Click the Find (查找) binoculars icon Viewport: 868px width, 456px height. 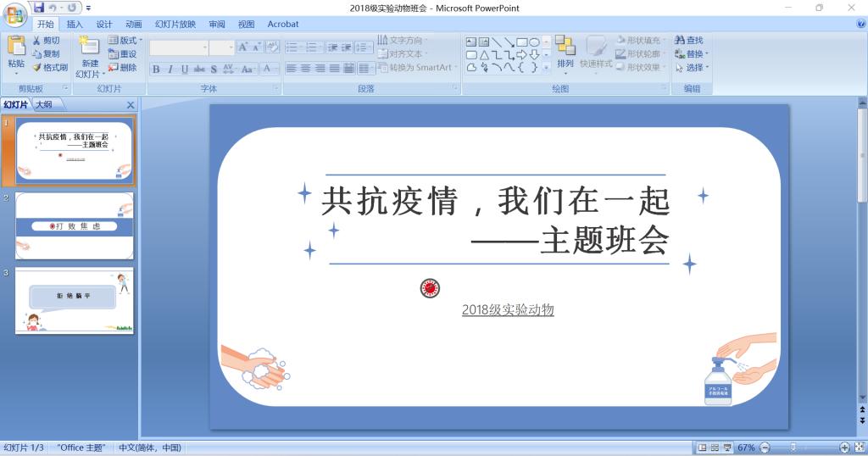(680, 41)
